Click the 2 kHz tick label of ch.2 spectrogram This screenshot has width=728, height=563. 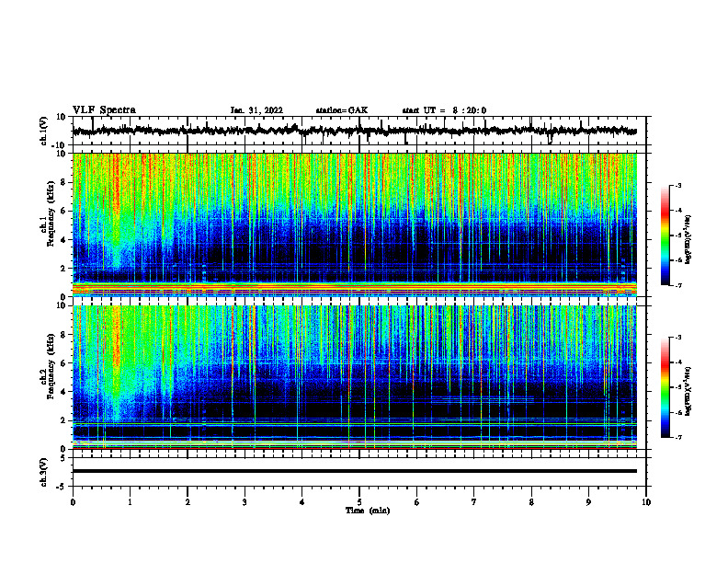click(64, 420)
